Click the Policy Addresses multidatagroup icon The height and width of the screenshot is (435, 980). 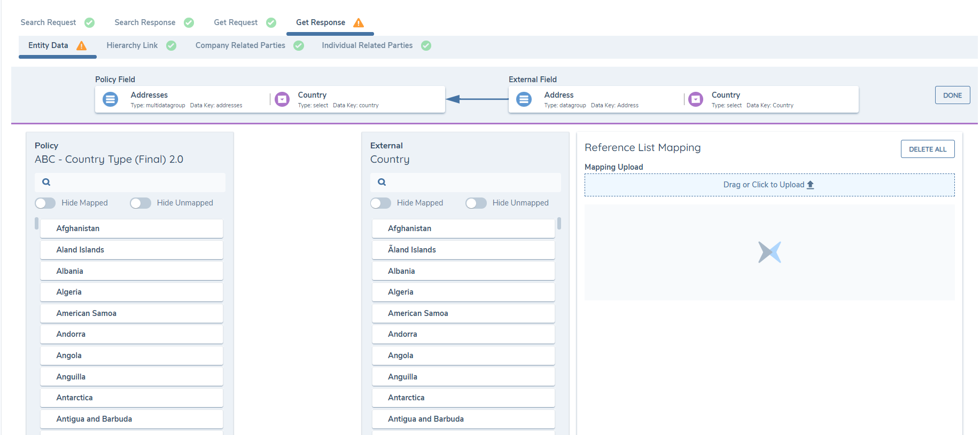[x=110, y=99]
